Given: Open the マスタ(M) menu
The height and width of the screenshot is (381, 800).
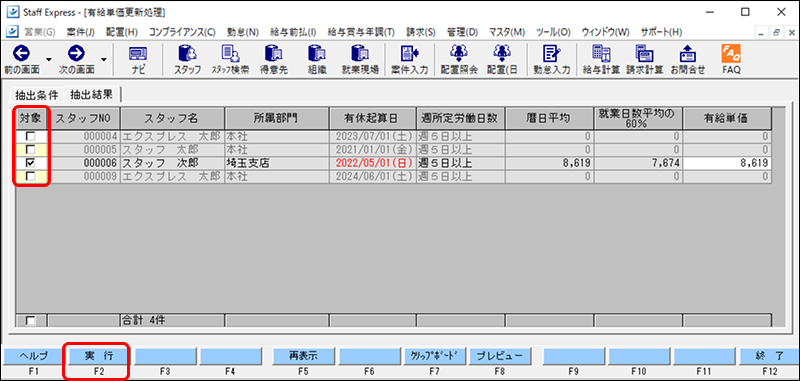Looking at the screenshot, I should pos(507,32).
